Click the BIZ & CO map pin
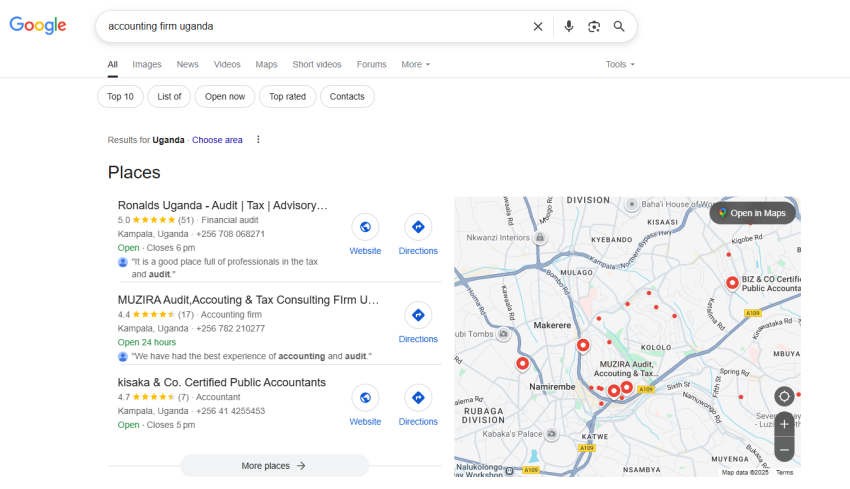This screenshot has width=850, height=489. pos(732,283)
